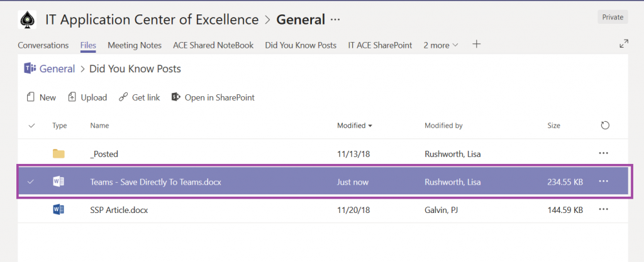Image resolution: width=644 pixels, height=262 pixels.
Task: Select the Files tab
Action: 88,45
